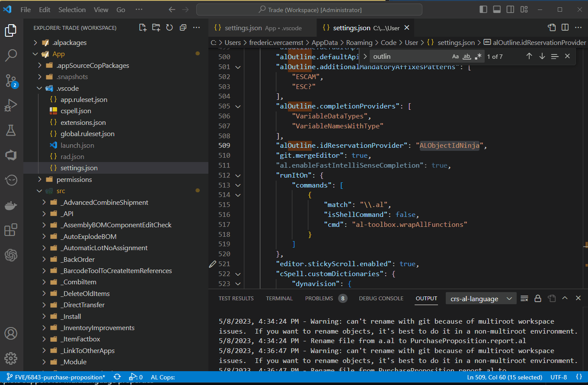Click the ALObjectIdNinja value highlight

(450, 146)
